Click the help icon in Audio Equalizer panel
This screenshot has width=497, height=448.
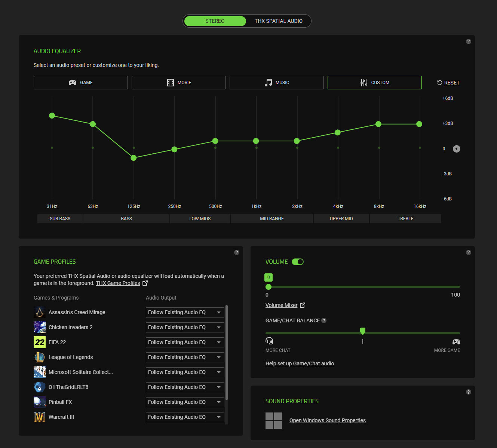468,42
